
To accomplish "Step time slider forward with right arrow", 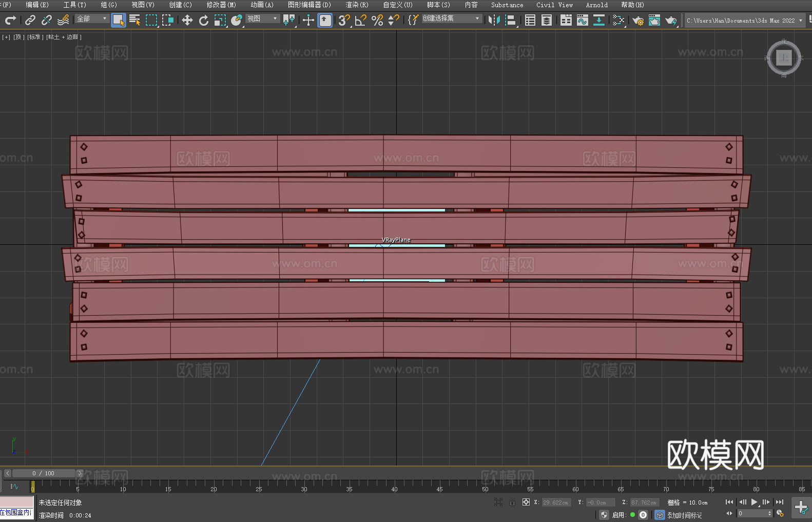I will pos(80,473).
